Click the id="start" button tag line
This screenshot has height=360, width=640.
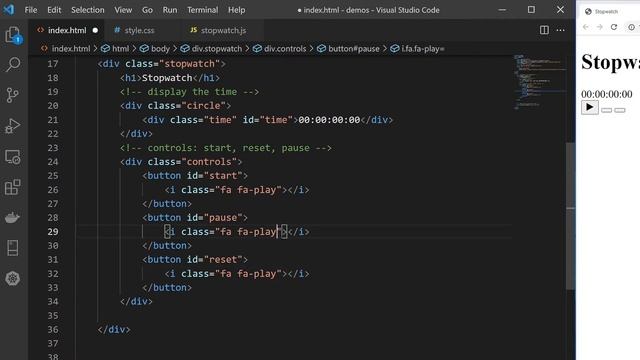195,176
